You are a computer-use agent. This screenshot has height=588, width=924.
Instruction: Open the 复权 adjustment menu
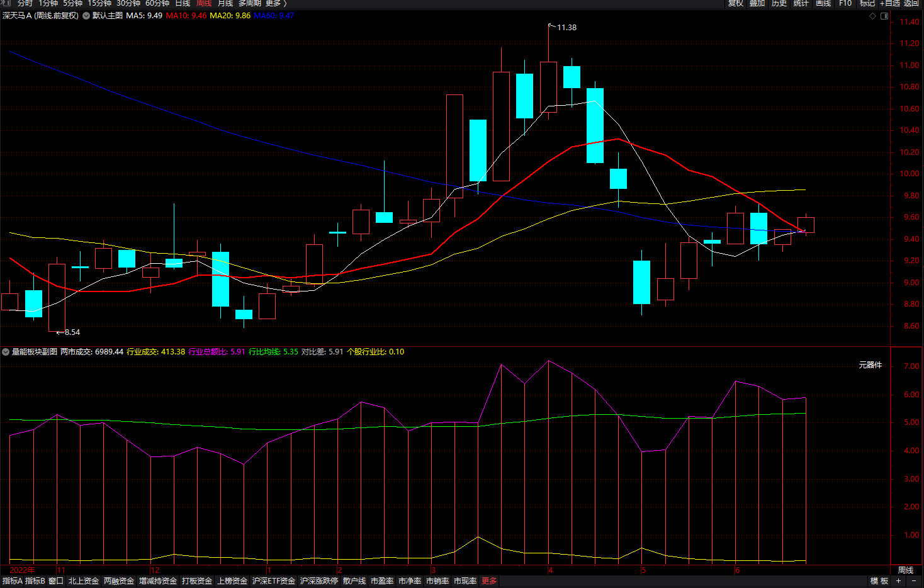735,3
